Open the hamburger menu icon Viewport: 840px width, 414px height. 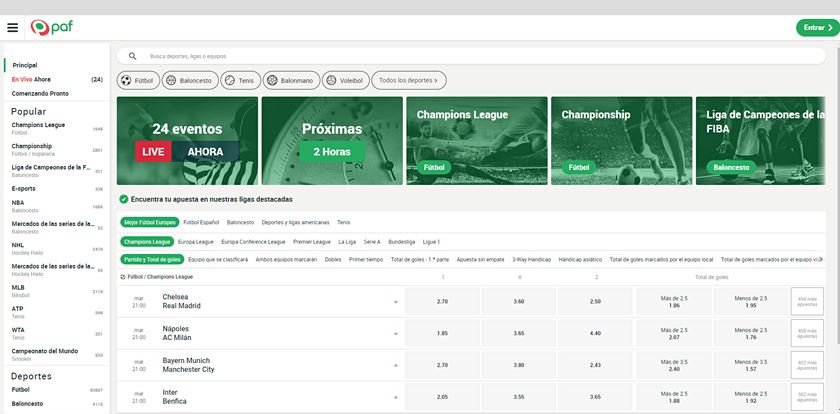click(12, 28)
